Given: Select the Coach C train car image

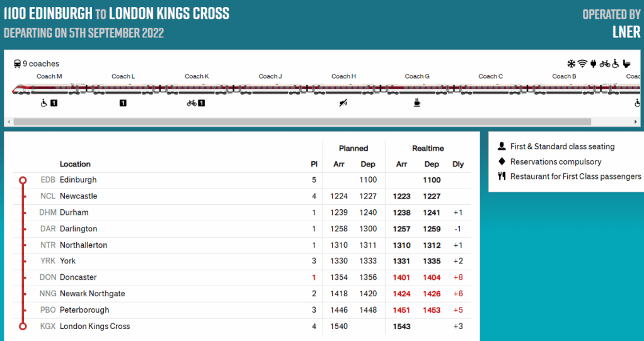Looking at the screenshot, I should point(490,89).
